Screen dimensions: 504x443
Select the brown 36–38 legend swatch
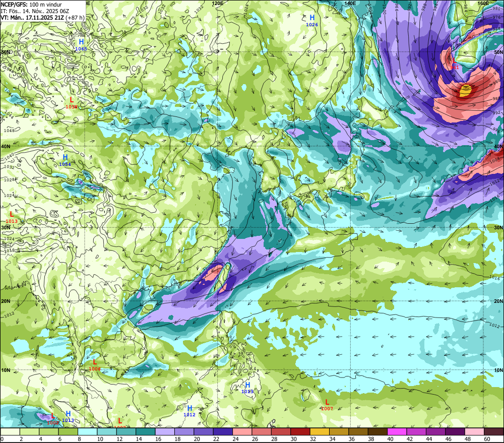click(358, 432)
